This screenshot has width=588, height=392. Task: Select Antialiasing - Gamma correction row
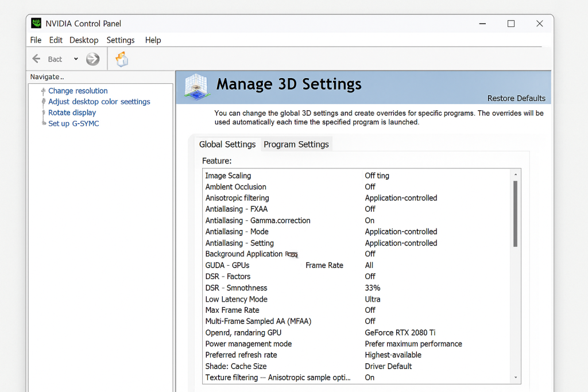[x=356, y=220]
